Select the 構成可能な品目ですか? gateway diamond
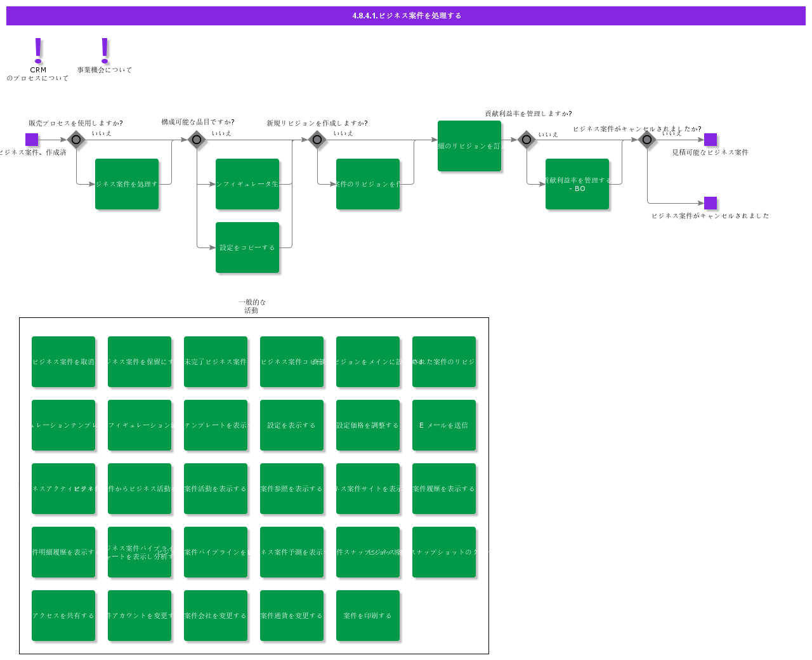 point(197,140)
